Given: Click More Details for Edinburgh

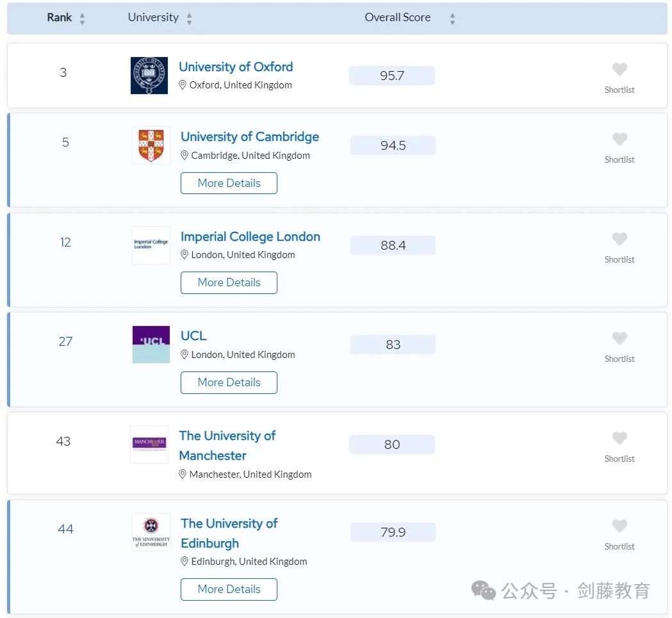Looking at the screenshot, I should tap(229, 589).
